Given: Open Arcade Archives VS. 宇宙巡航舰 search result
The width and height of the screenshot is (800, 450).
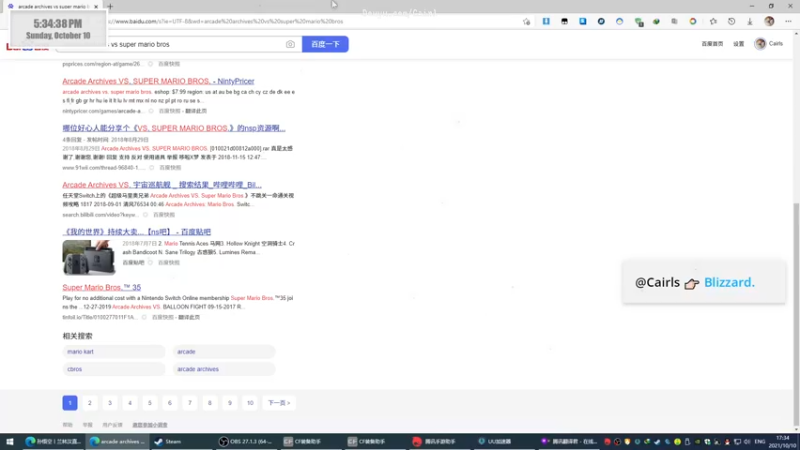Looking at the screenshot, I should pyautogui.click(x=162, y=185).
